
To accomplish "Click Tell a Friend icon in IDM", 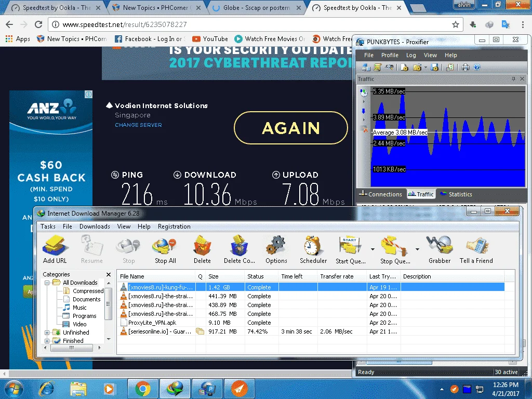I will (476, 249).
